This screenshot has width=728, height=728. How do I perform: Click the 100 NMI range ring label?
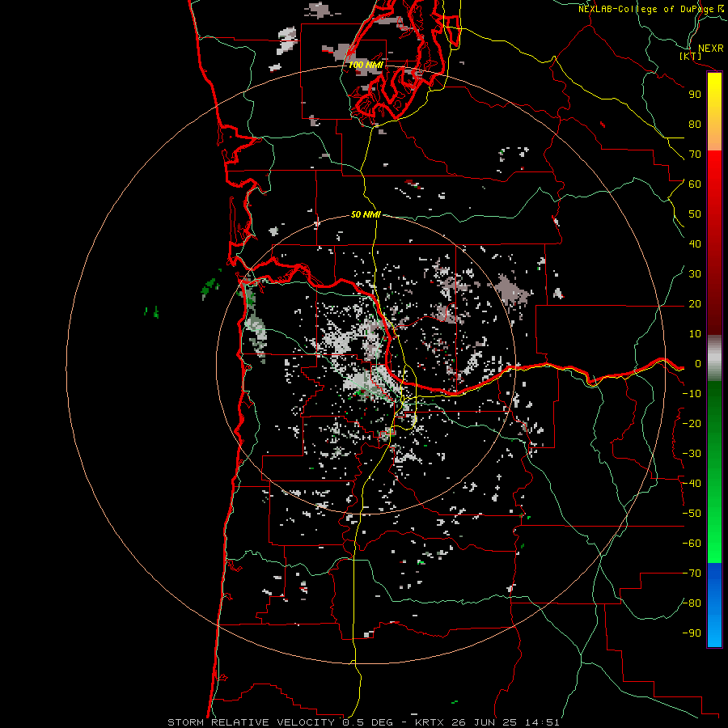[x=366, y=65]
